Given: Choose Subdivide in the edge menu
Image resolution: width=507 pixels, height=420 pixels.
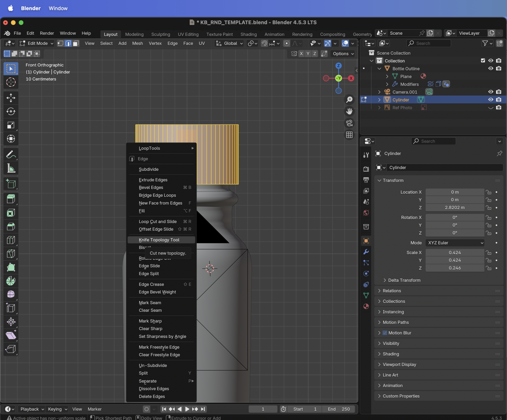Looking at the screenshot, I should 161,169.
